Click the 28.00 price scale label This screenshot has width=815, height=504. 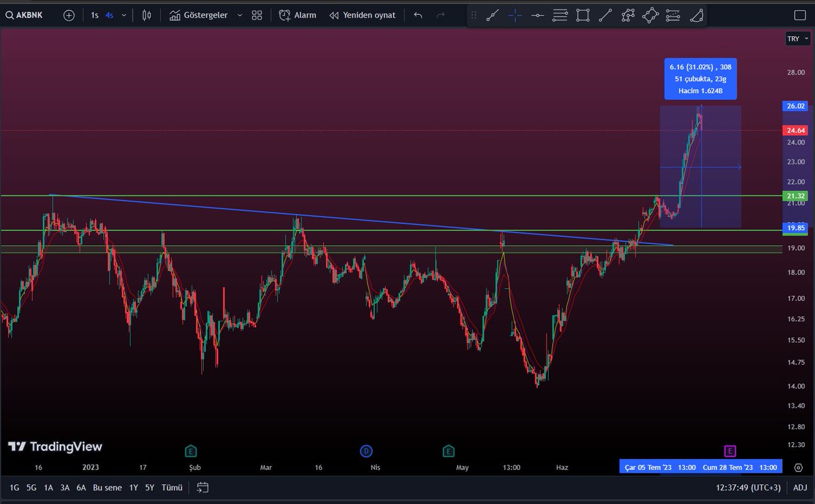(796, 72)
